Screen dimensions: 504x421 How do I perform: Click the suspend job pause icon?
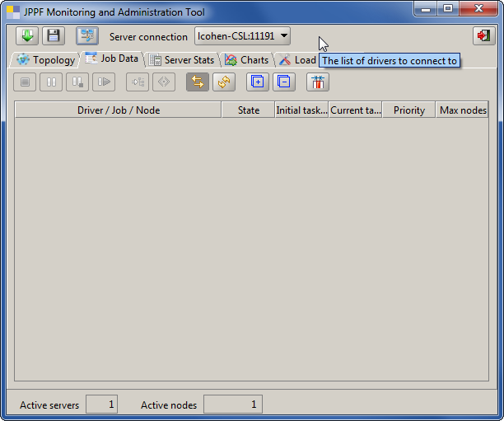51,82
